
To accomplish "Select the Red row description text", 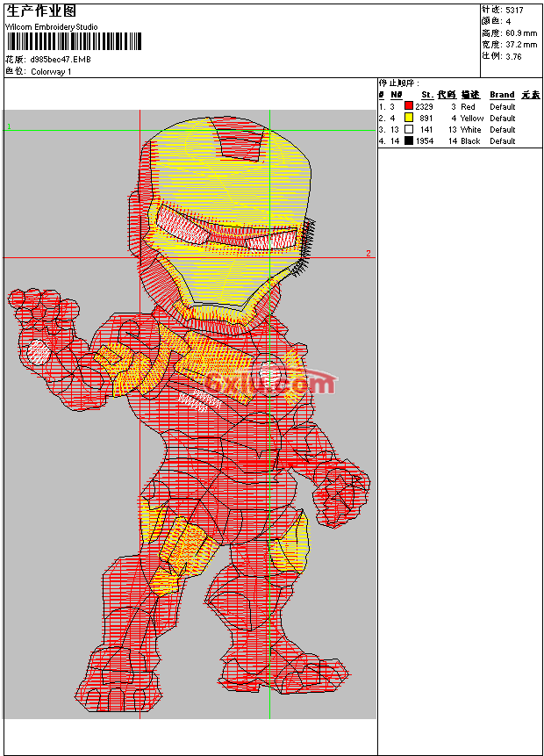I will (468, 106).
